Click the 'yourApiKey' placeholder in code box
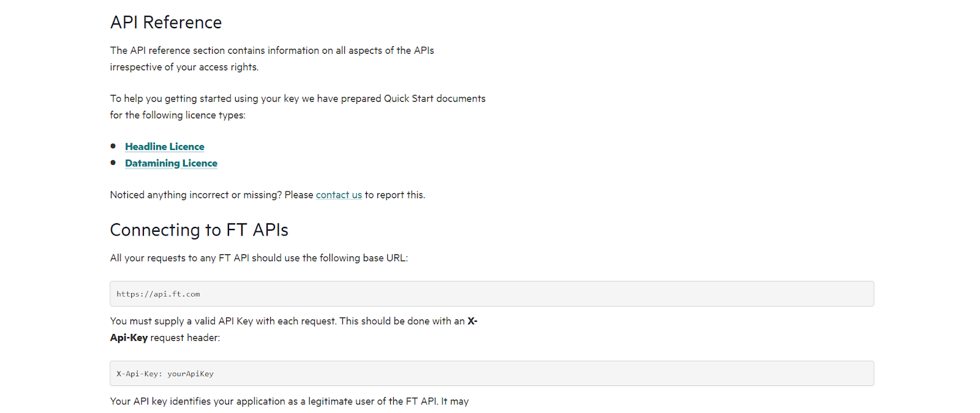This screenshot has height=413, width=980. (x=190, y=374)
